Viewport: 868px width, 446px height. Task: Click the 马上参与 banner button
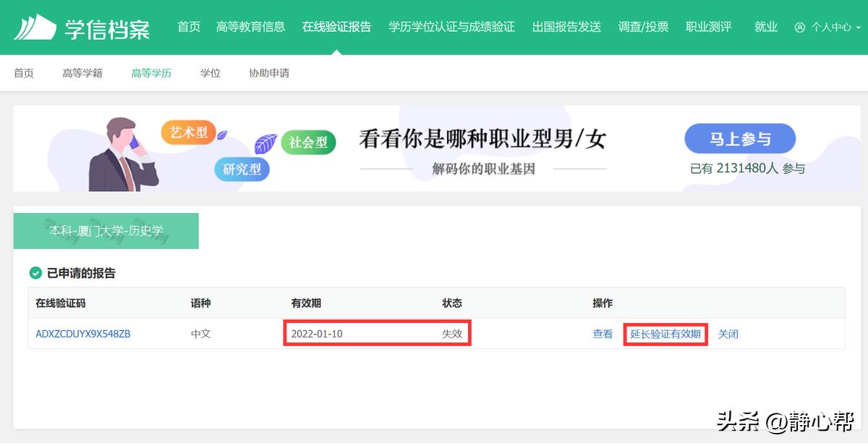tap(740, 139)
